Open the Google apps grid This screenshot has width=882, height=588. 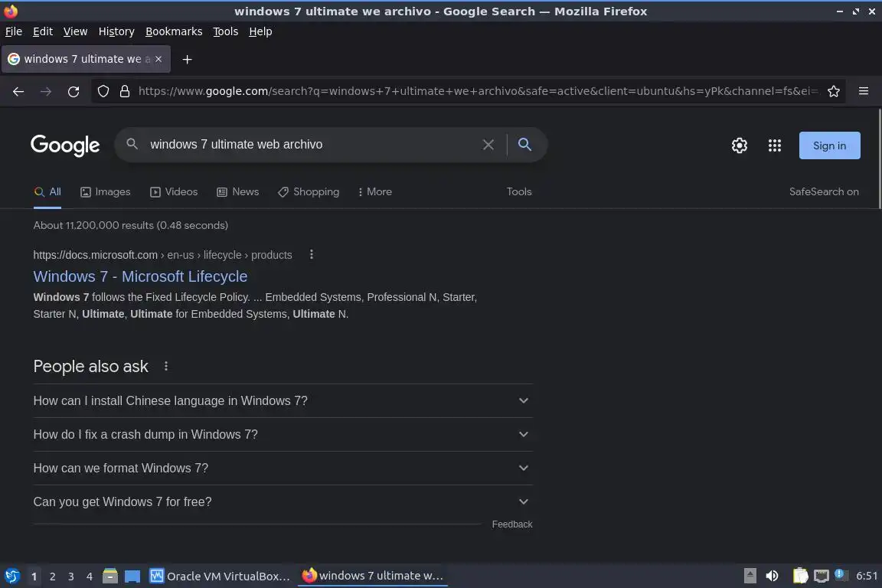pyautogui.click(x=775, y=145)
